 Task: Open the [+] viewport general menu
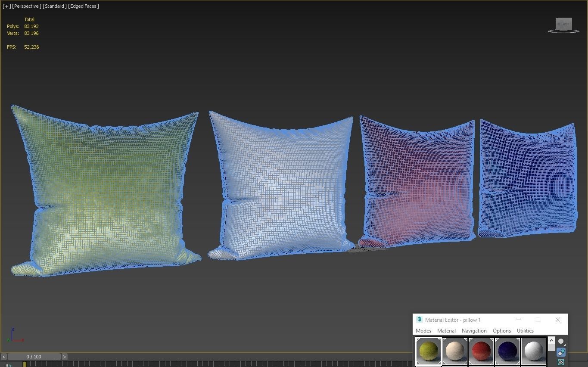point(6,6)
